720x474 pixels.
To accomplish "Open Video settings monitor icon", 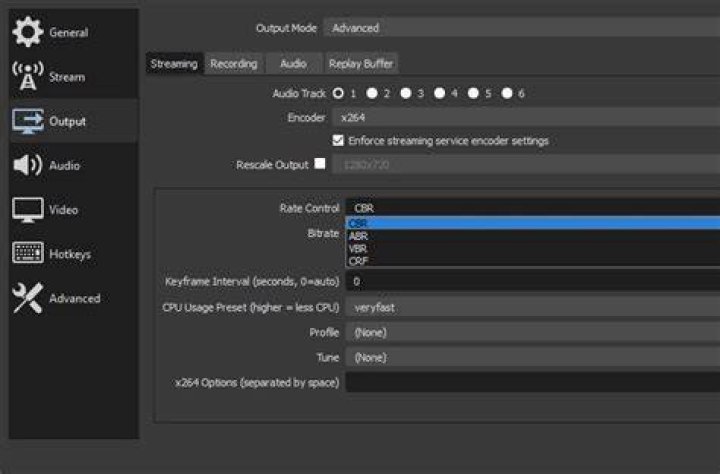I will 28,209.
